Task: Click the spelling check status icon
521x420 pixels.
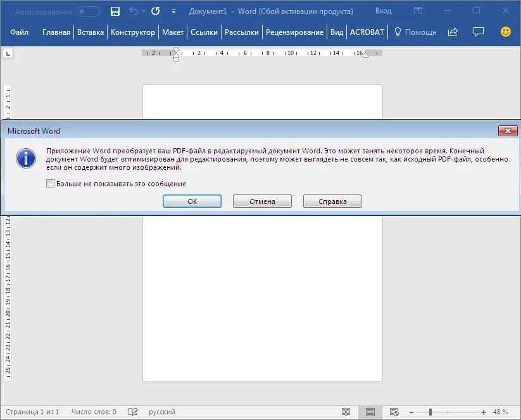Action: coord(133,412)
